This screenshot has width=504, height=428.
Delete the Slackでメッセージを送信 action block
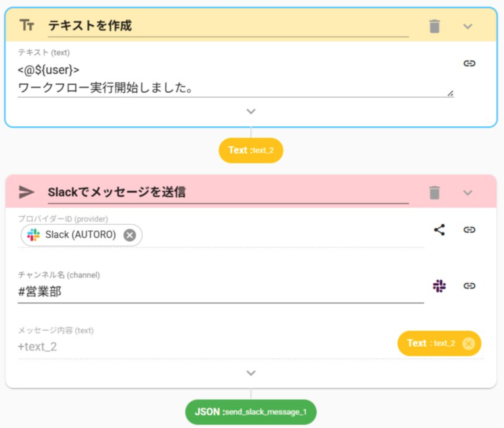click(x=434, y=192)
